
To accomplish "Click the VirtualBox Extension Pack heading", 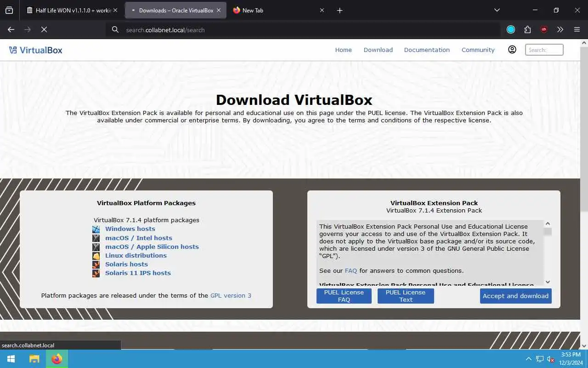I will 434,203.
